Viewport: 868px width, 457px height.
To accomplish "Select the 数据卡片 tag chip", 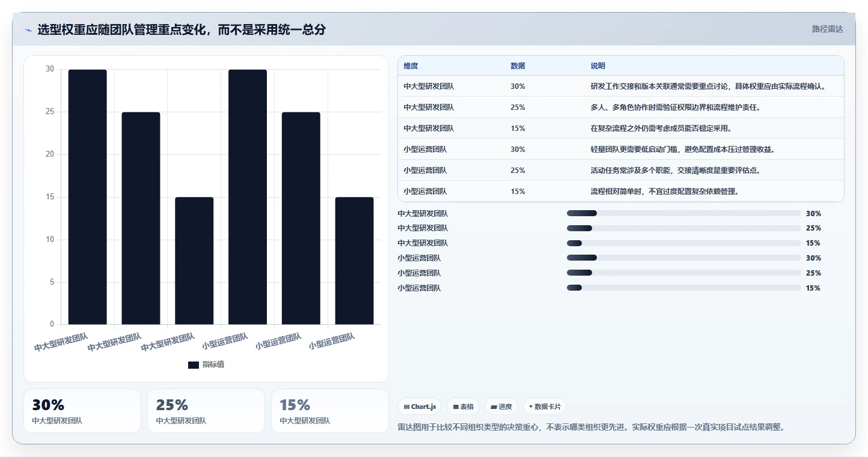I will (545, 407).
